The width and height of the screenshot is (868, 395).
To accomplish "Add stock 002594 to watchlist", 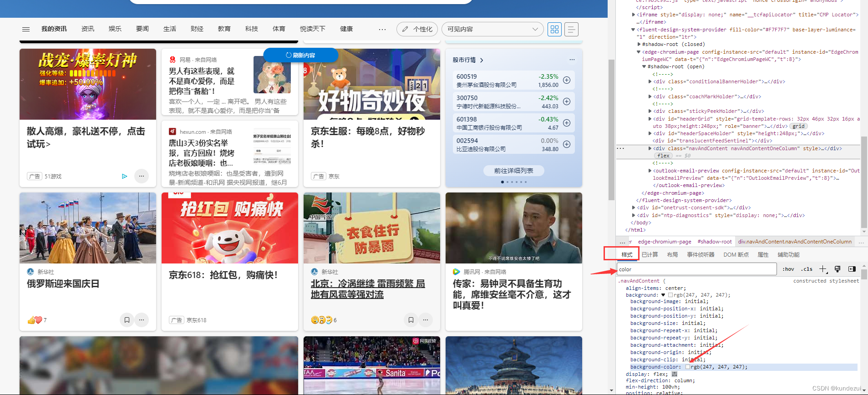I will [x=567, y=144].
